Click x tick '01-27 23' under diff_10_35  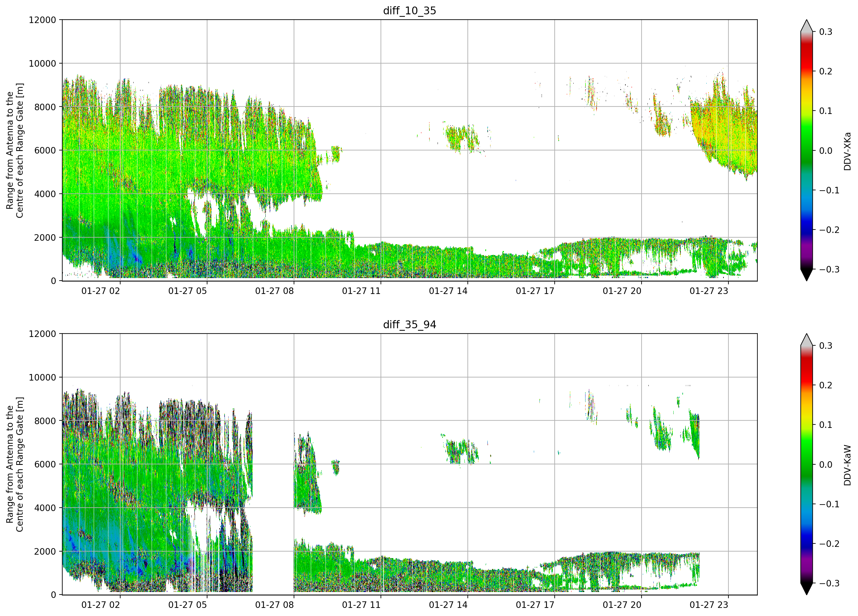point(709,291)
